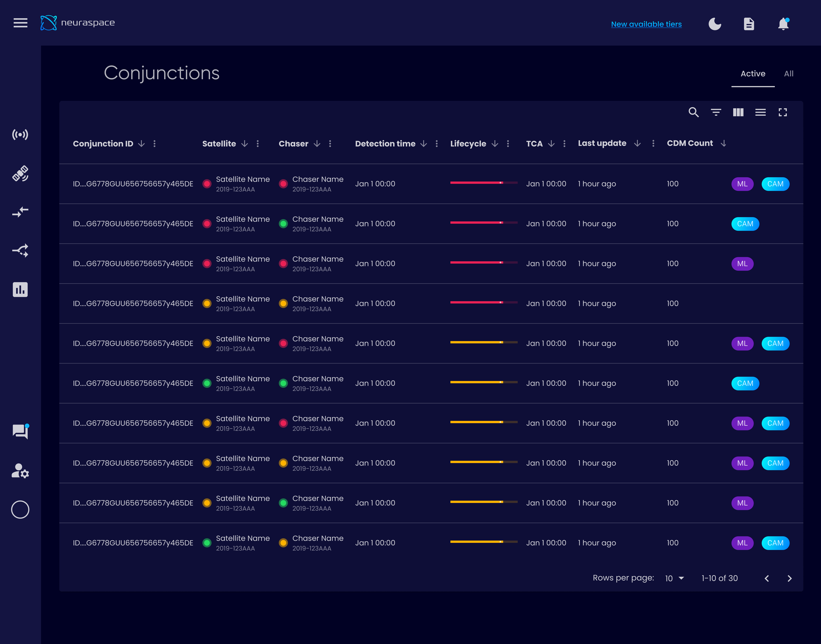
Task: Click the Conjunction ID column header
Action: coord(103,144)
